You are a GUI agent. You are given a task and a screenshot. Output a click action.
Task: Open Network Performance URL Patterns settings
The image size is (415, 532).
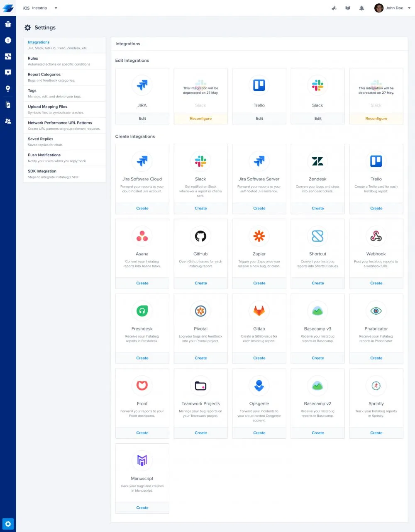tap(64, 126)
